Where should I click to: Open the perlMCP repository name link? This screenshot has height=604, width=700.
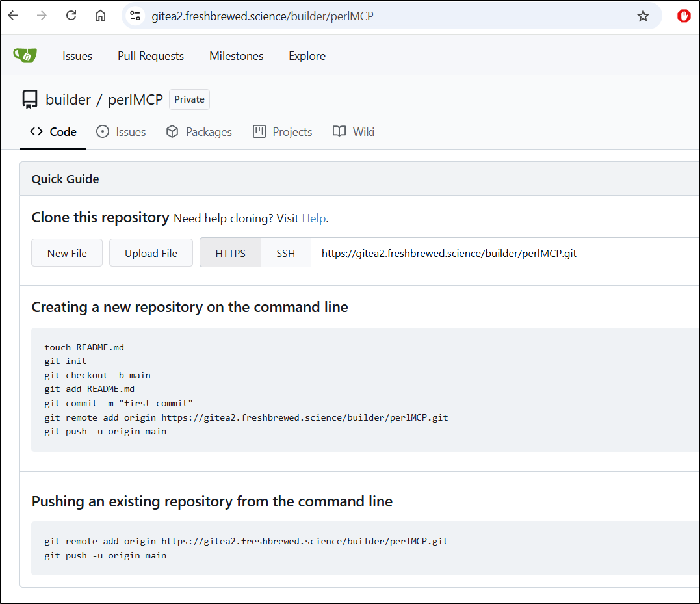tap(136, 99)
